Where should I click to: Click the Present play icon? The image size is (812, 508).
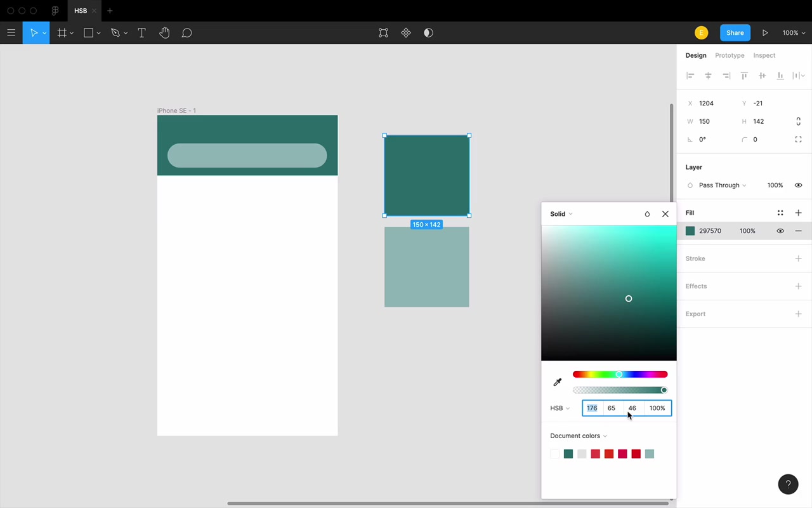765,33
